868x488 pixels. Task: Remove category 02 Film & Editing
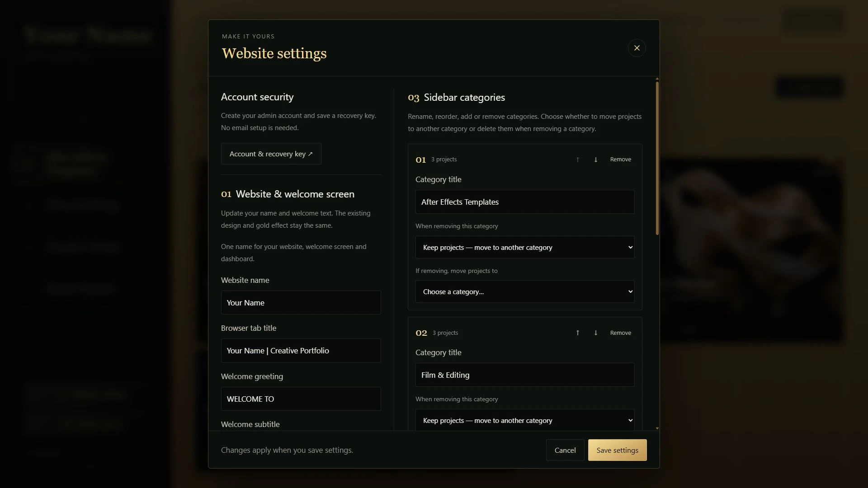(620, 333)
